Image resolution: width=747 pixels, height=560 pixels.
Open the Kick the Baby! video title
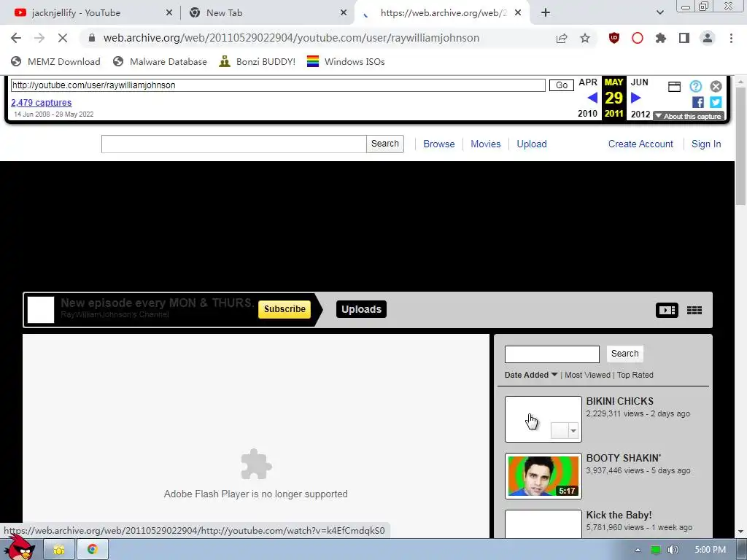[619, 516]
